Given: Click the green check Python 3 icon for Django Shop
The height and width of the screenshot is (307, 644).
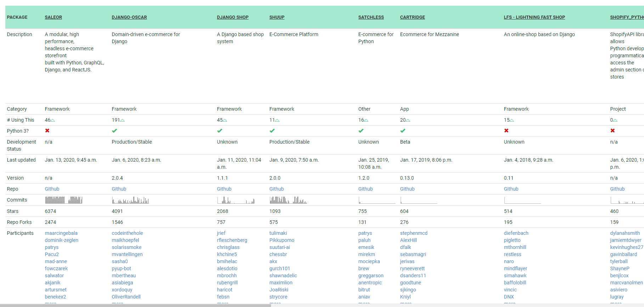Looking at the screenshot, I should click(x=220, y=131).
